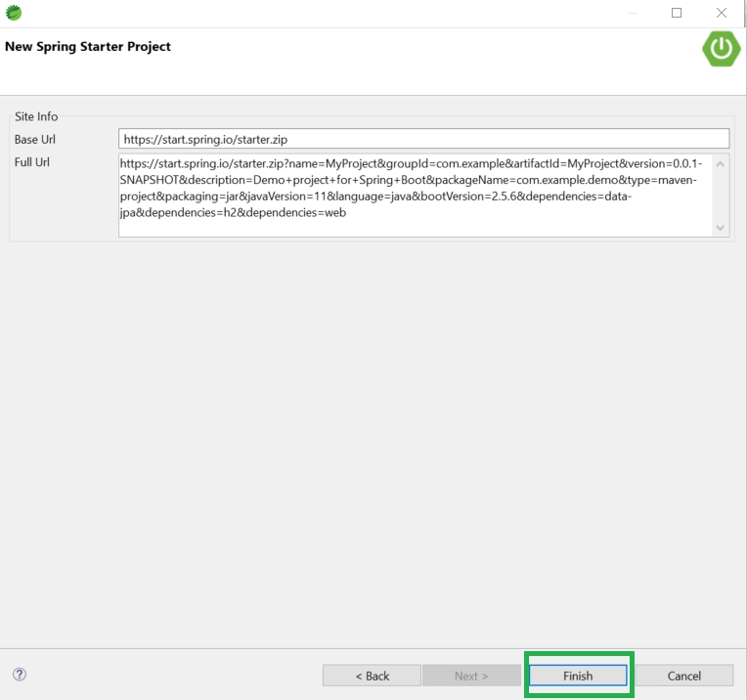This screenshot has height=700, width=747.
Task: Cancel the new project wizard
Action: tap(683, 676)
